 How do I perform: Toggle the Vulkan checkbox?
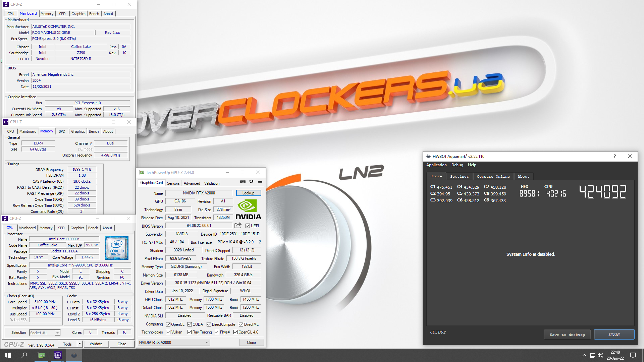tap(168, 332)
